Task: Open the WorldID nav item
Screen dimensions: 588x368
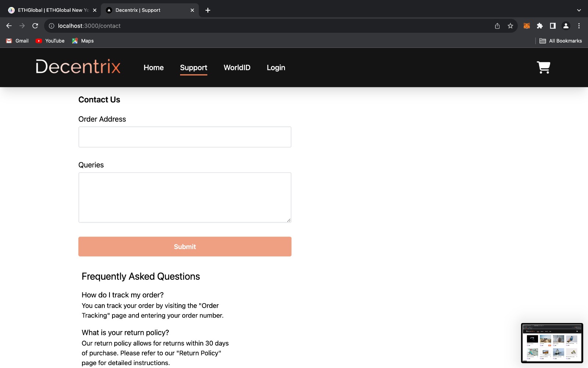Action: (x=237, y=68)
